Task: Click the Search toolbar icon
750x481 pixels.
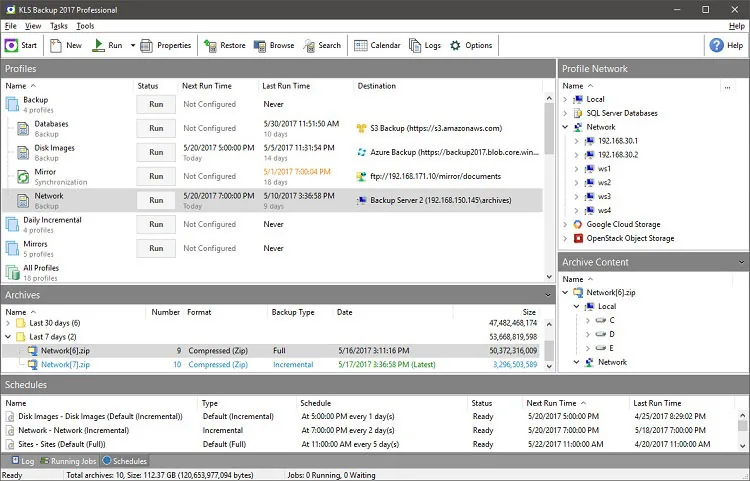Action: pyautogui.click(x=309, y=45)
